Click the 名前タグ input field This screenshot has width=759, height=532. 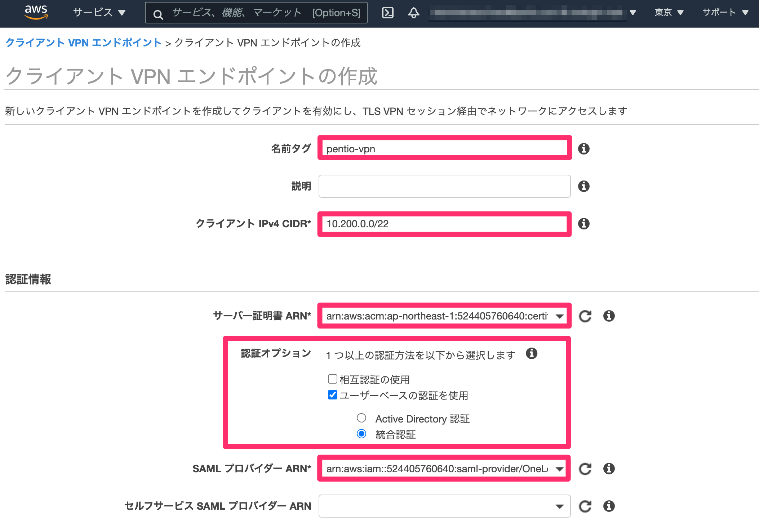pyautogui.click(x=444, y=149)
